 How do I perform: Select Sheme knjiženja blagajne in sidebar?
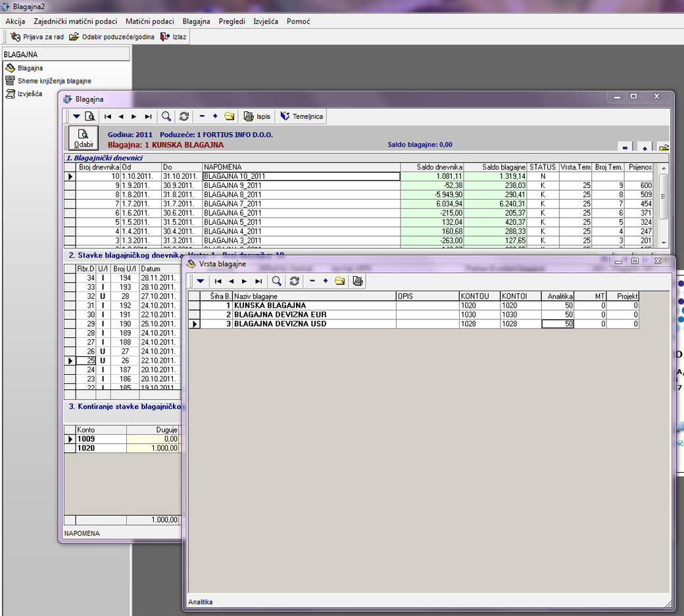click(x=49, y=81)
